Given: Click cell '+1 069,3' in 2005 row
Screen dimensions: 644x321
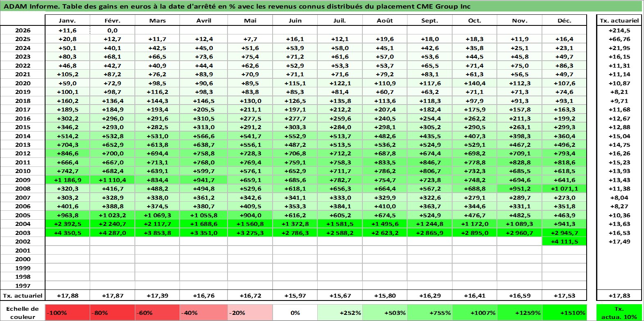Looking at the screenshot, I should 157,215.
